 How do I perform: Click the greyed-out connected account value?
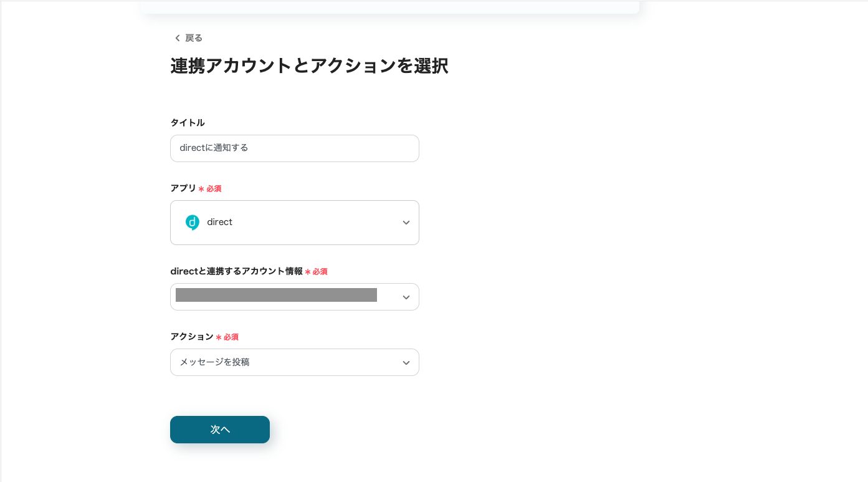tap(276, 296)
